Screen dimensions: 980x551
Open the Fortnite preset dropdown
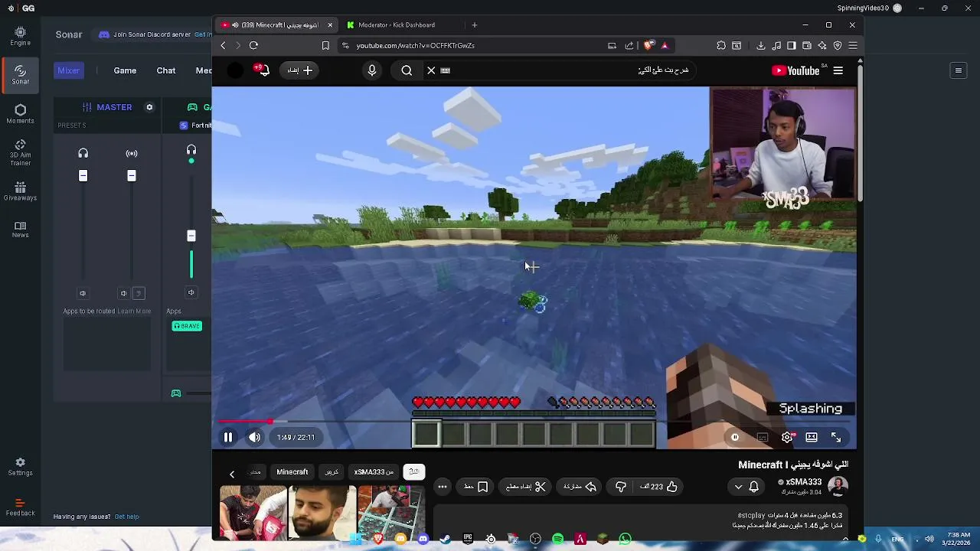click(195, 126)
